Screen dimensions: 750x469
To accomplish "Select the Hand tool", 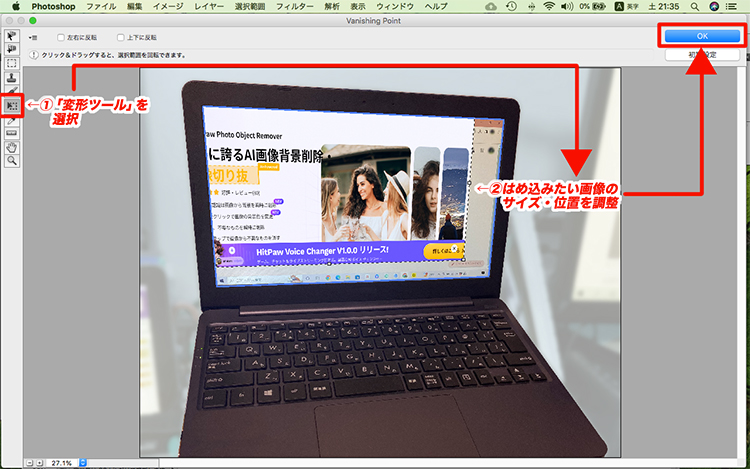I will (x=11, y=147).
